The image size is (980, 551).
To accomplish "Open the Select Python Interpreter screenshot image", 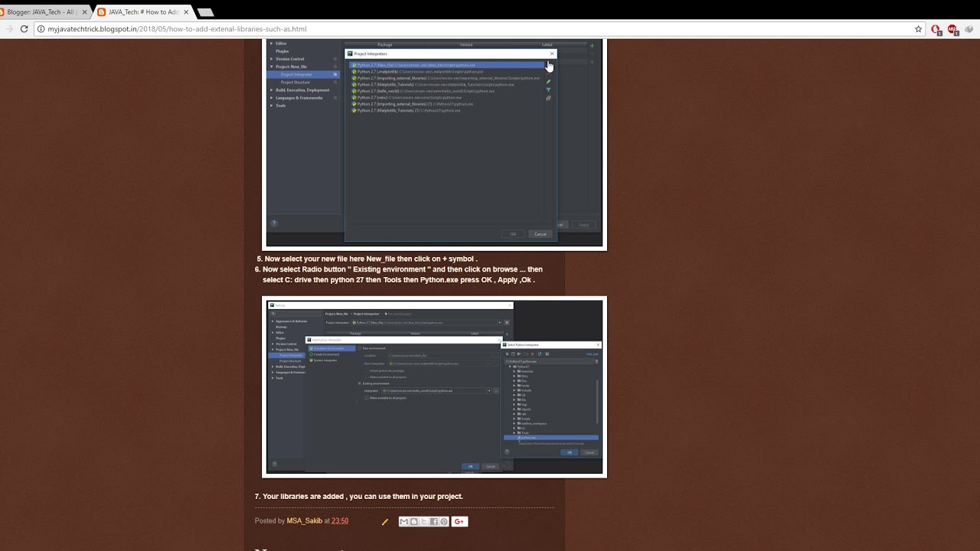I will [x=434, y=387].
